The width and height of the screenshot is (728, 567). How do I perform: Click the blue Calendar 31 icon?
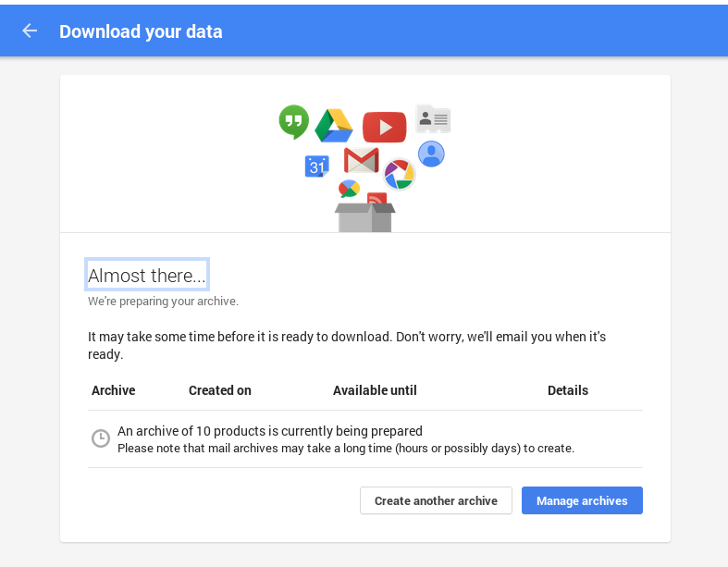click(x=316, y=166)
